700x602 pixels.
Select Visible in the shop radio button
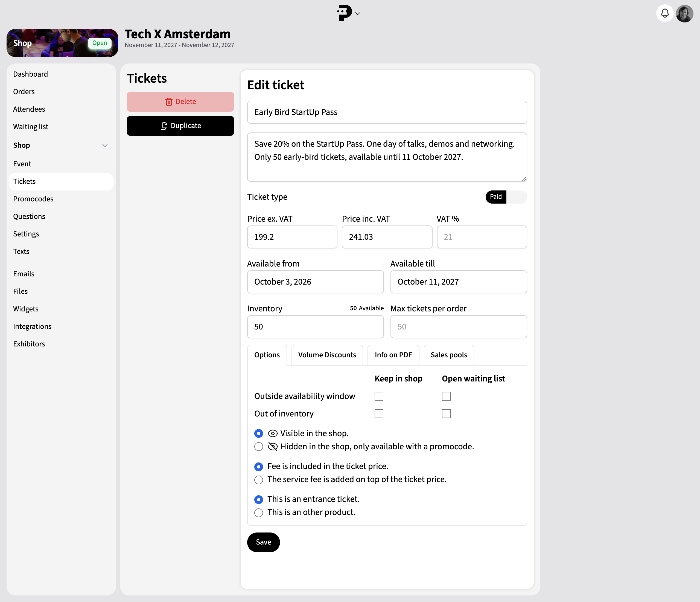tap(258, 433)
